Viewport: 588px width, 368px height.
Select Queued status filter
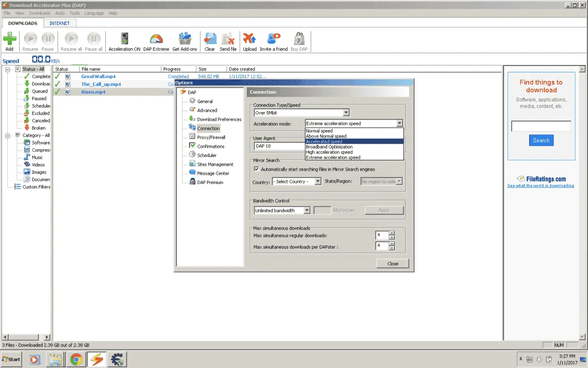pos(36,91)
